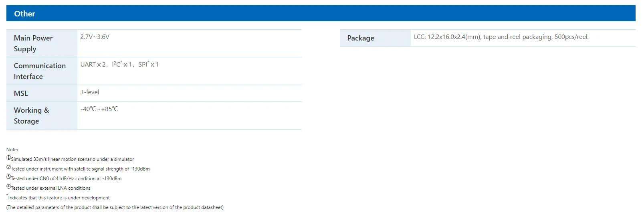Screen dimensions: 644x215
Task: Click the "UART x 2" interface text
Action: 93,65
